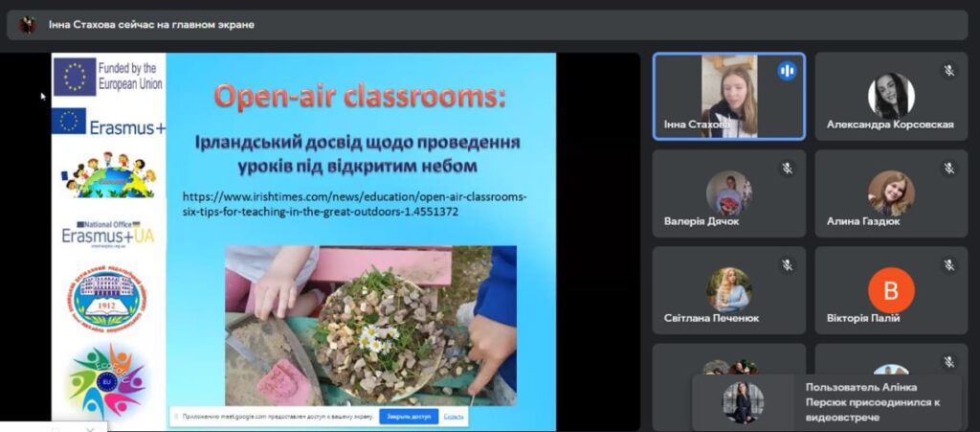This screenshot has height=432, width=980.
Task: Click muted mic icon on Алина Газдюк tile
Action: [949, 169]
